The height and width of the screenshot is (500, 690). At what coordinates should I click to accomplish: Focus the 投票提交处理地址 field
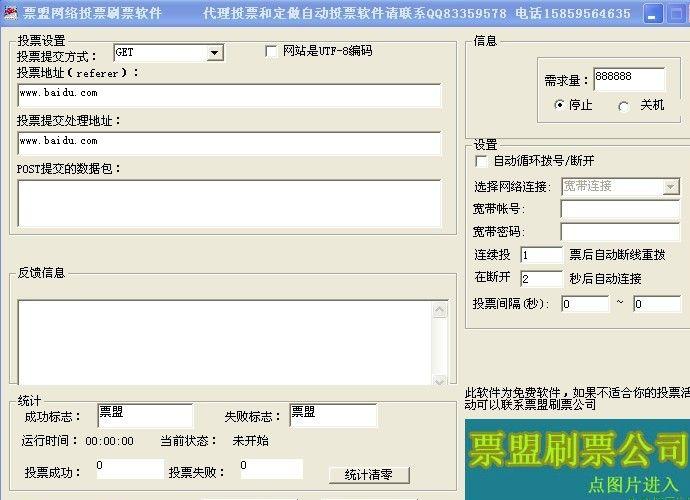click(x=228, y=142)
